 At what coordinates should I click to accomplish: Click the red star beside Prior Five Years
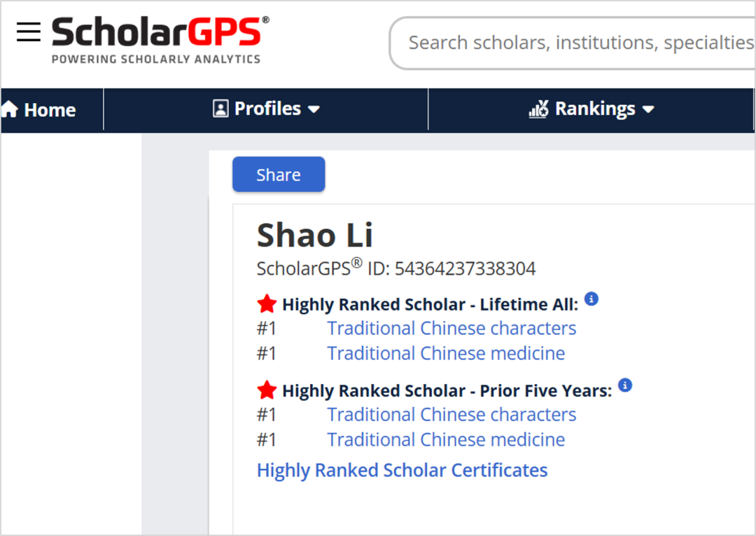point(267,390)
